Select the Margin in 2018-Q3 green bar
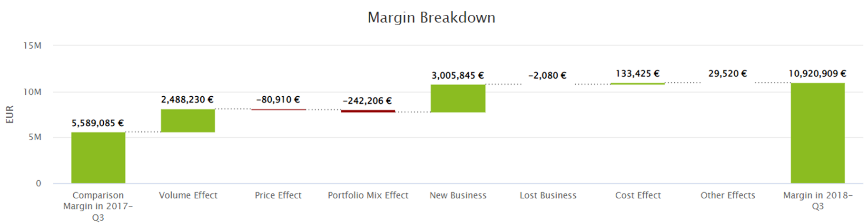The image size is (868, 224). (x=818, y=133)
